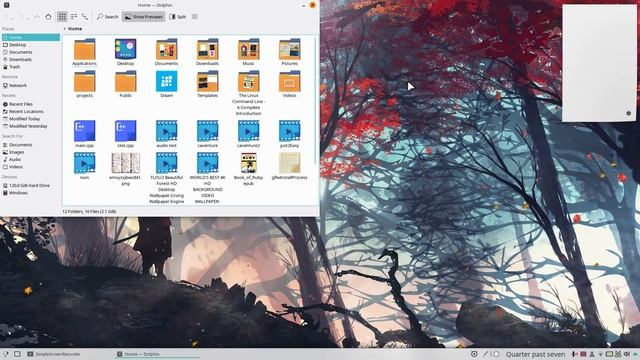Expand hidden system tray icons arrow
640x360 pixels.
point(635,354)
